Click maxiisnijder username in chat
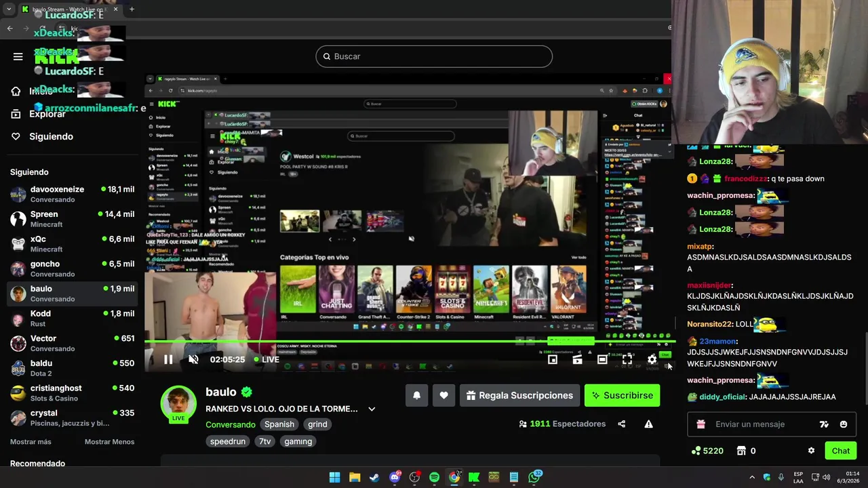 (x=709, y=285)
